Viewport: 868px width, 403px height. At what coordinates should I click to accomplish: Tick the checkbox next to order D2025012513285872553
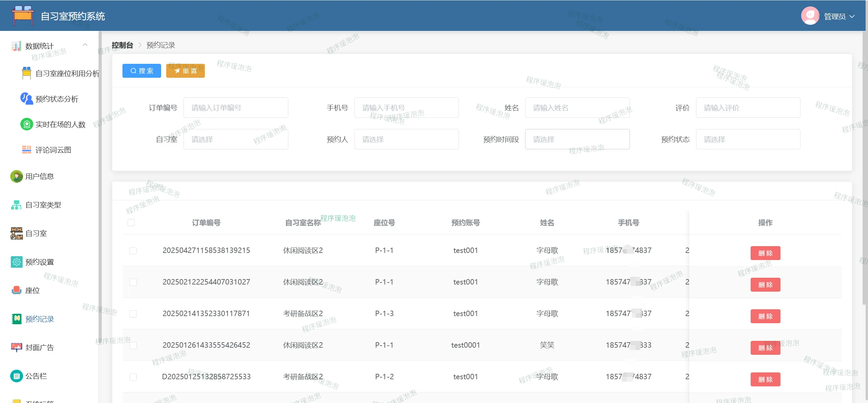[x=133, y=377]
